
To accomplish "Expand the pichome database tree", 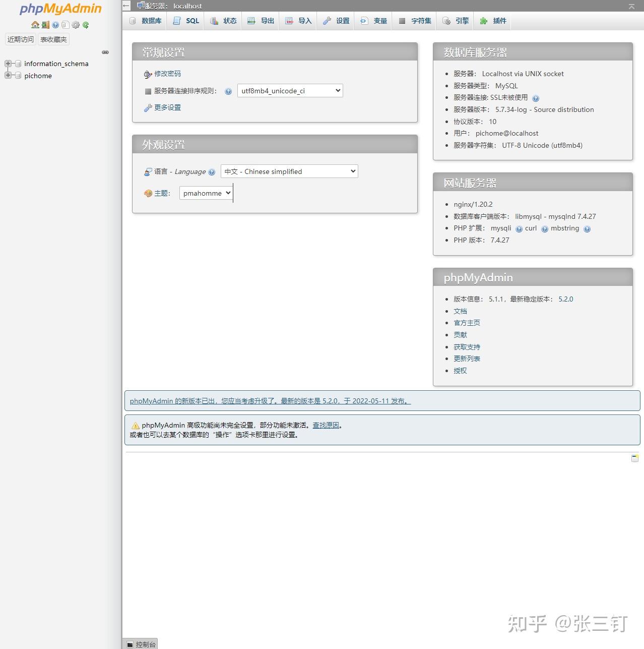I will pos(8,75).
